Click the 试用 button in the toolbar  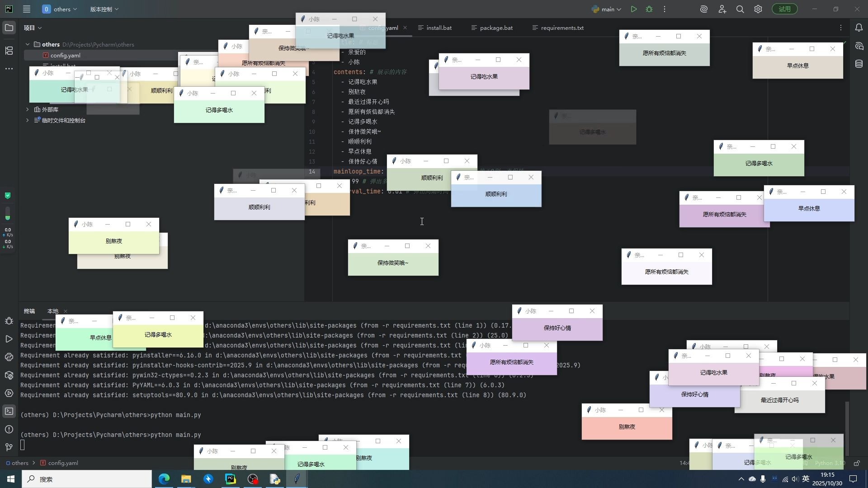click(785, 9)
